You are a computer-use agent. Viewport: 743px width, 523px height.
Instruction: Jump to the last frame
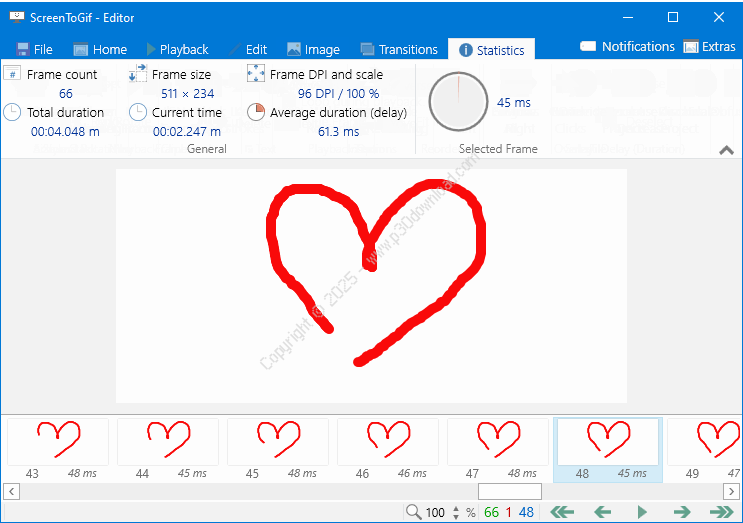(721, 512)
